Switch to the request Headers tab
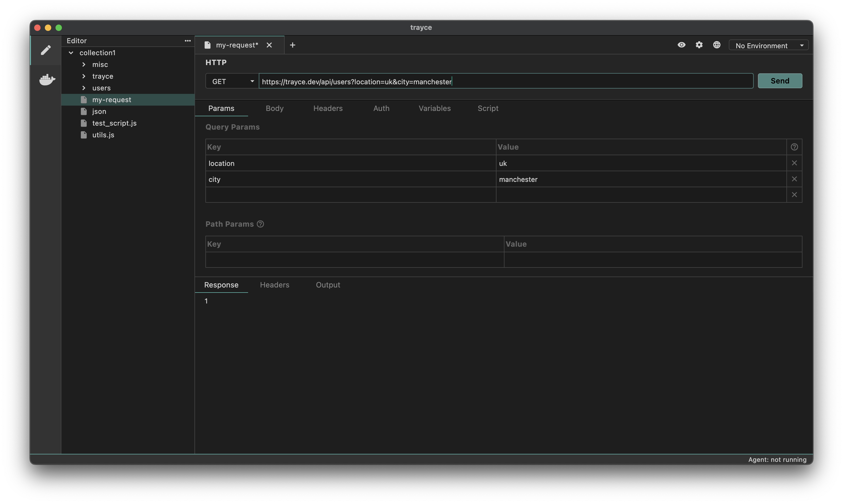This screenshot has width=843, height=504. 328,108
